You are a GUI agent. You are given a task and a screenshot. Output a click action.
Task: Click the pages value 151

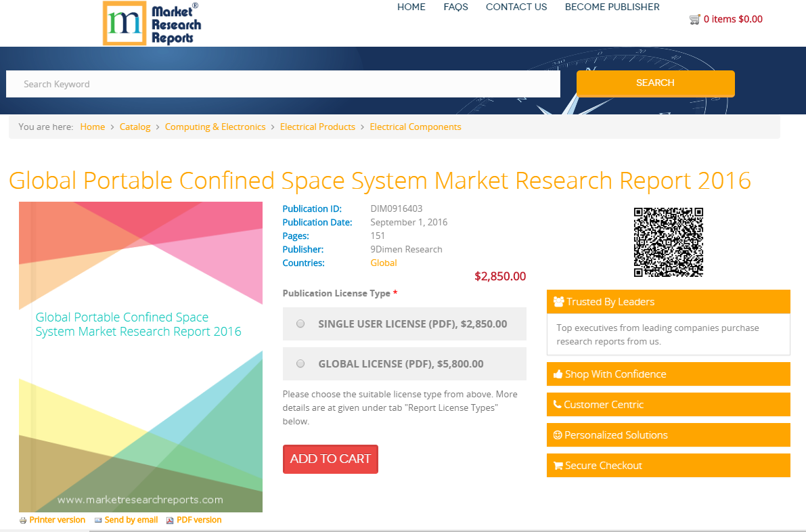pos(378,236)
